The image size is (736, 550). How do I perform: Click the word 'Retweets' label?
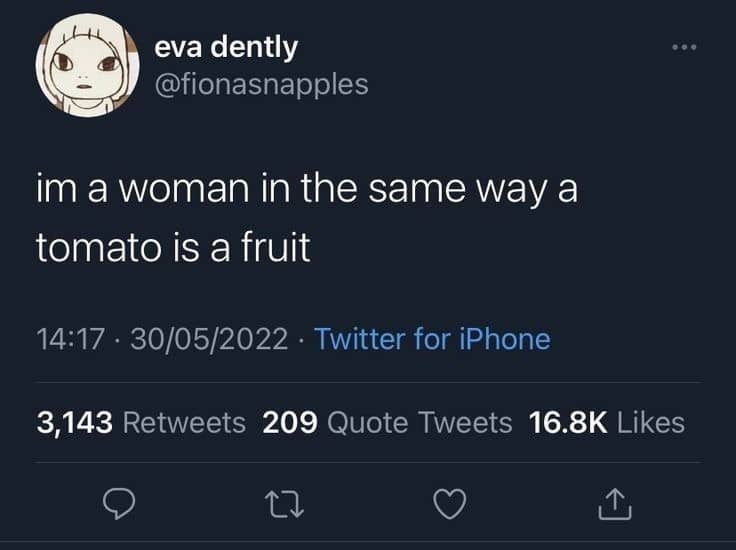coord(184,422)
